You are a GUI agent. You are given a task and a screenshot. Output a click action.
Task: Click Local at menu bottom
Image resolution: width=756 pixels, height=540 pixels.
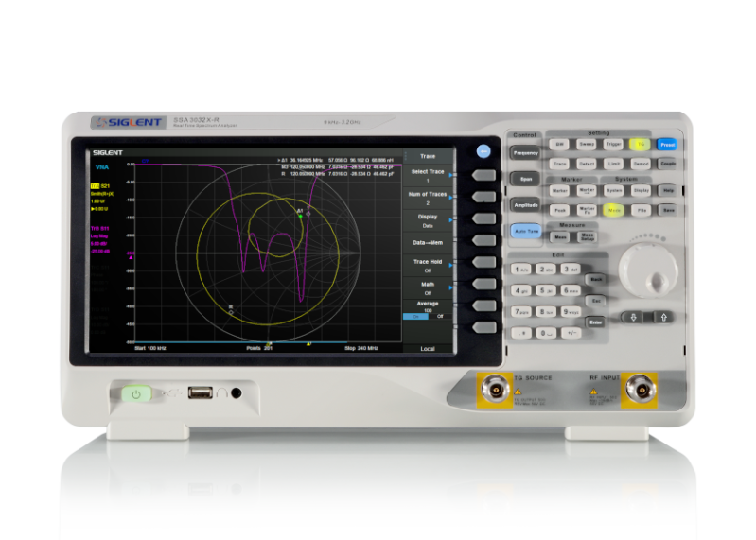point(428,348)
